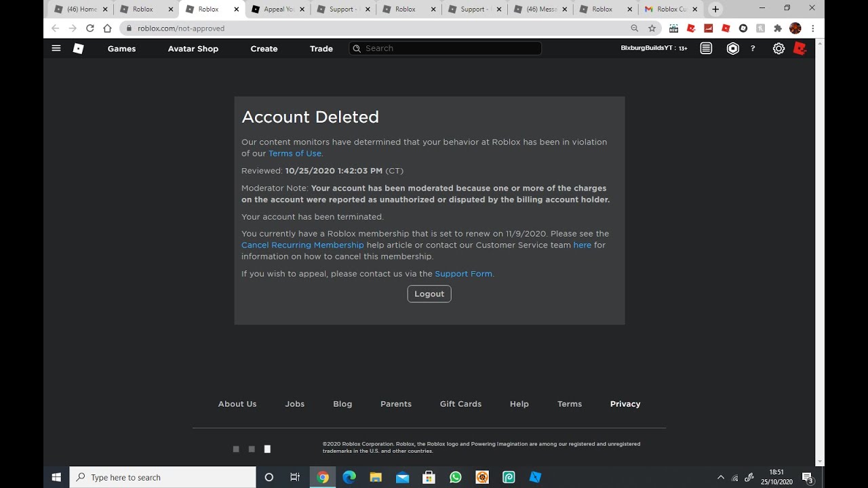
Task: Open the teal taskbar app icon
Action: [x=509, y=477]
